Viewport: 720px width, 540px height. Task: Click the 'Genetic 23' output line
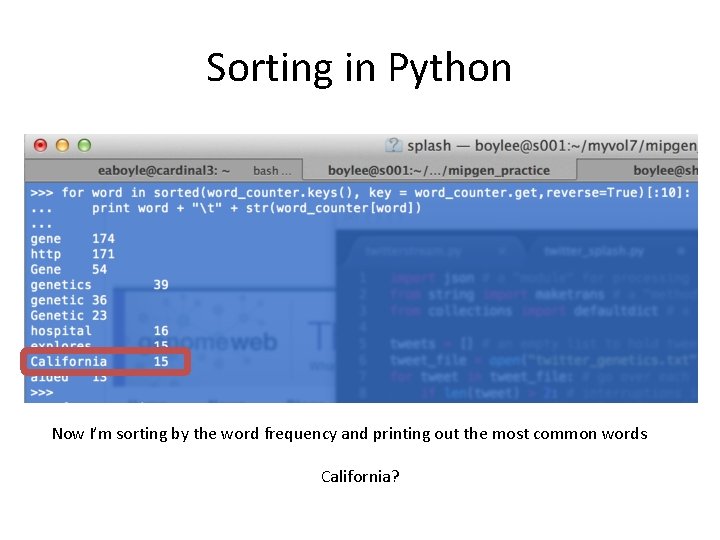click(x=69, y=315)
